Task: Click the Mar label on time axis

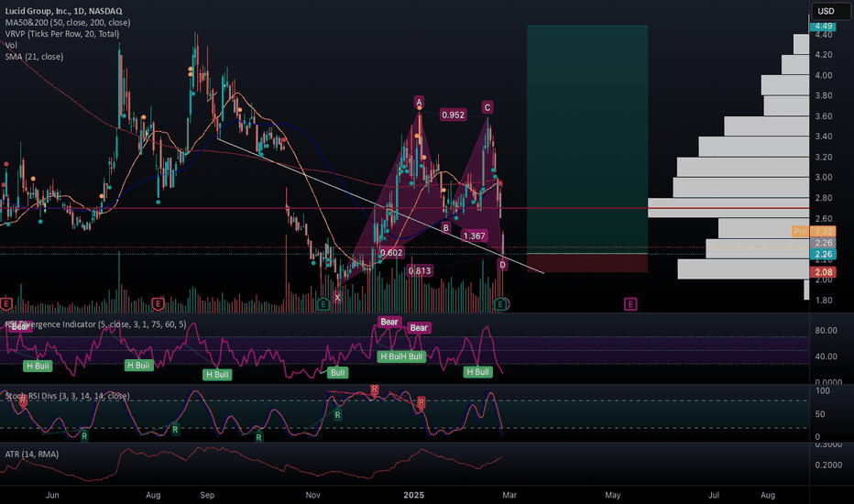Action: pos(509,495)
